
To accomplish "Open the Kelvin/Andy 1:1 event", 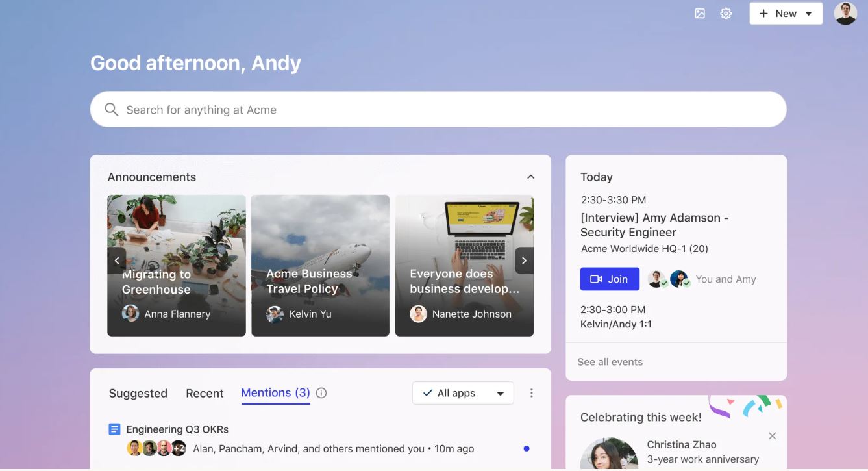I will pyautogui.click(x=616, y=324).
